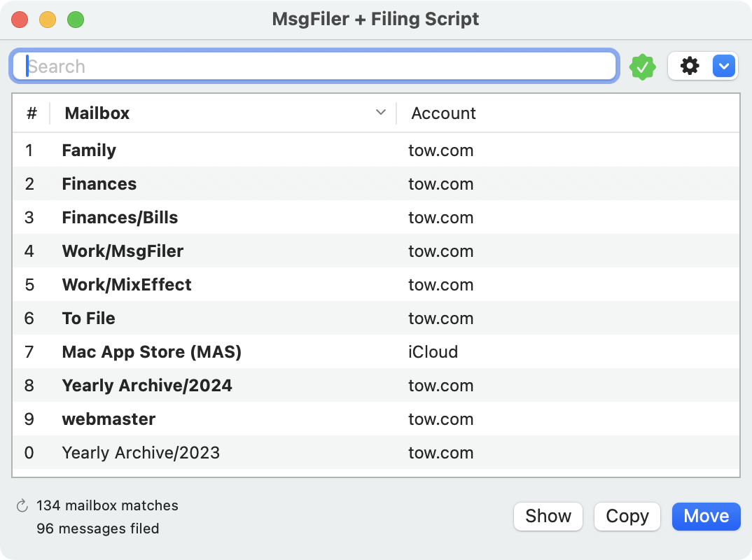Choose Yearly Archive/2024 mailbox

pyautogui.click(x=146, y=386)
